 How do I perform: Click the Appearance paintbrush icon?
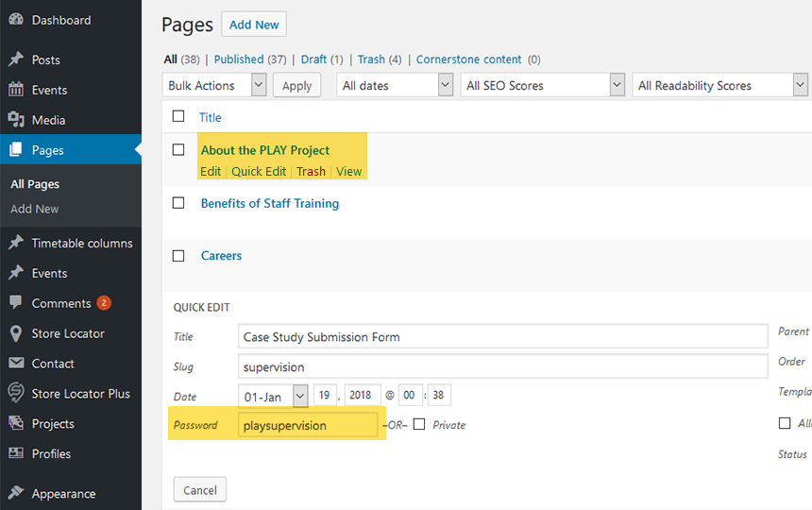[16, 492]
